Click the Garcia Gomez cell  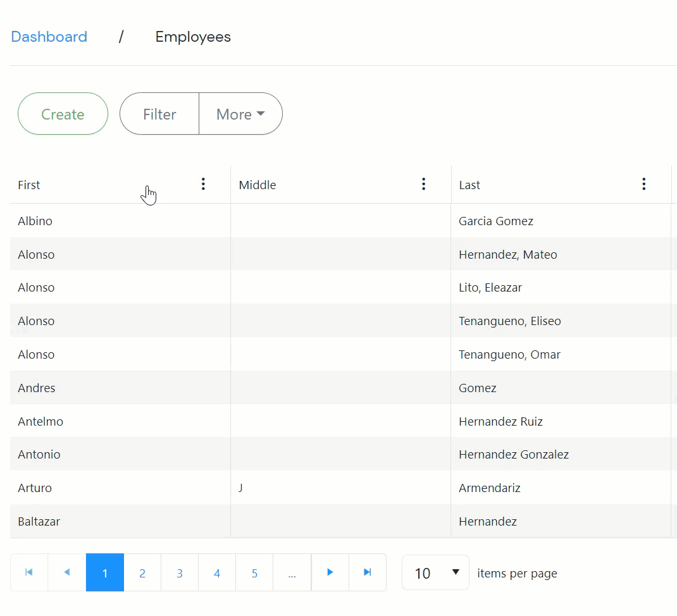[496, 221]
